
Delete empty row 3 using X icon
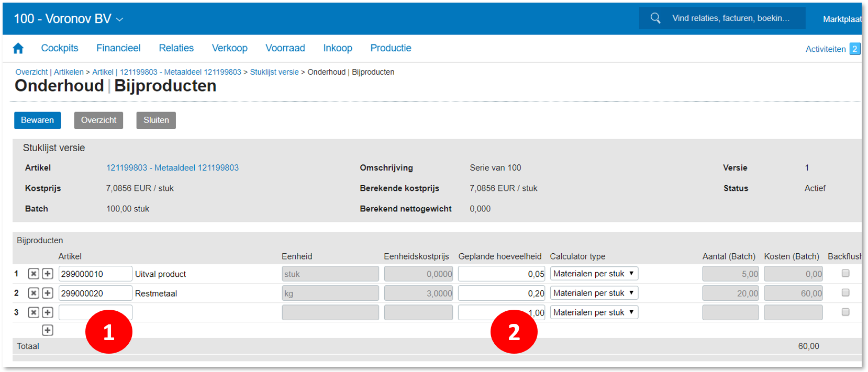click(x=34, y=312)
